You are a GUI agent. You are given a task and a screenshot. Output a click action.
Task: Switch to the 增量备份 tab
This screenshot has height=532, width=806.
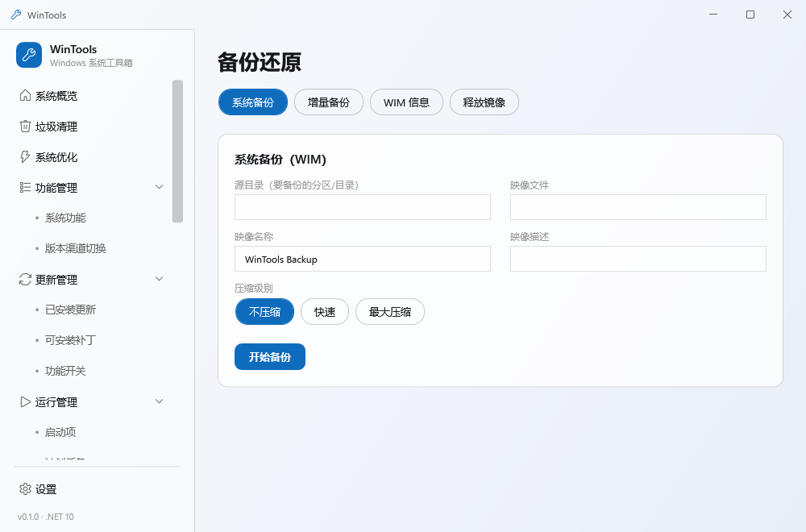329,102
